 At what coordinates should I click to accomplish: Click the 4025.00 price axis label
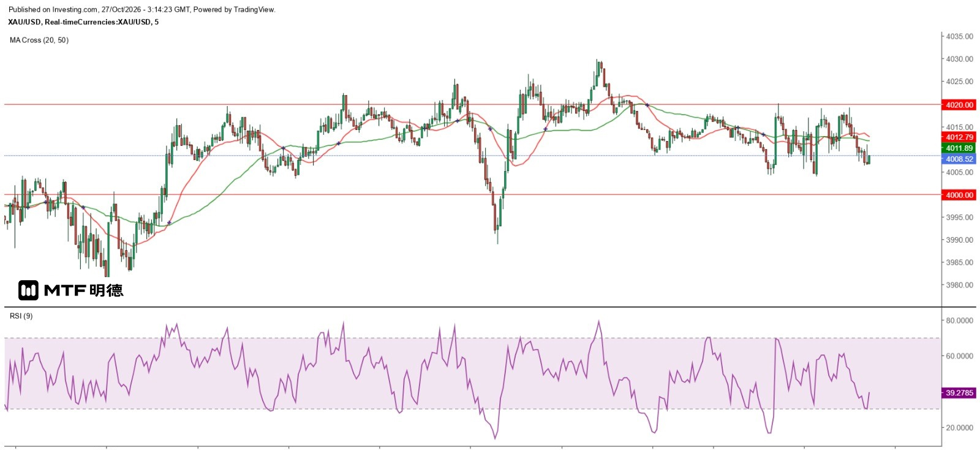coord(959,82)
